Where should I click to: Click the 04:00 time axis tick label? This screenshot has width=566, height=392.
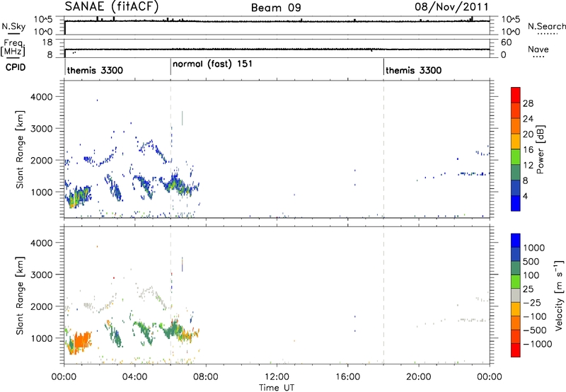134,377
